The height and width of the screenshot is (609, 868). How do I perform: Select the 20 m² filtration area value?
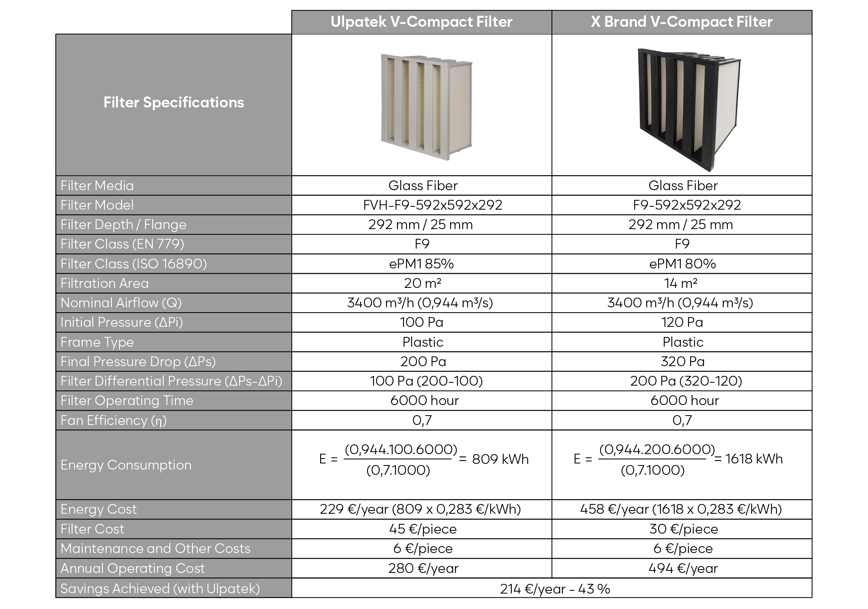click(422, 283)
